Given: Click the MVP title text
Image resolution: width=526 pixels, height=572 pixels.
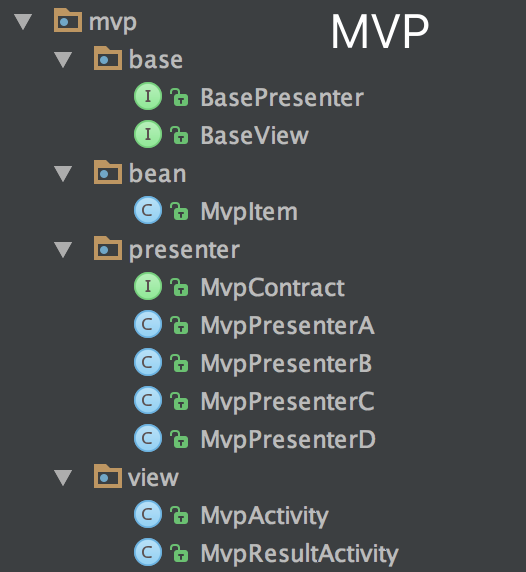Looking at the screenshot, I should point(380,32).
